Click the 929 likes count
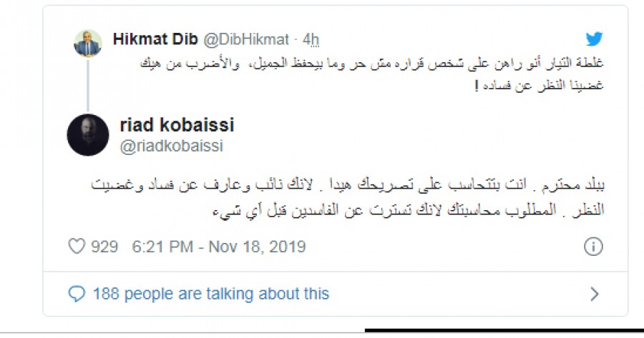 [x=104, y=247]
